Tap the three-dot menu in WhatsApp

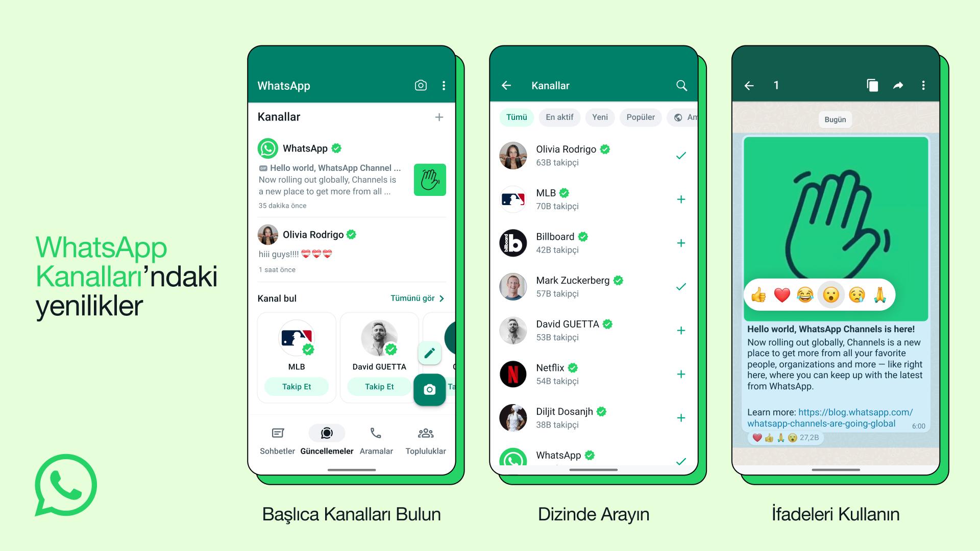click(x=444, y=85)
